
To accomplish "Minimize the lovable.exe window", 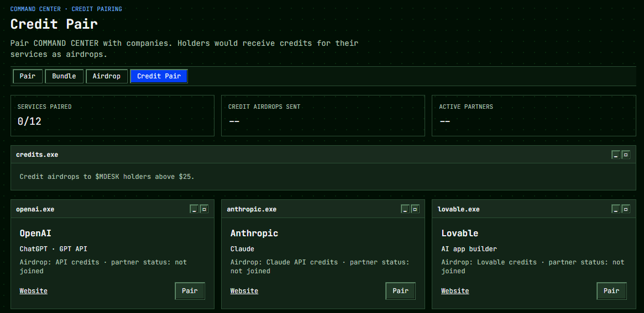I will click(x=616, y=209).
